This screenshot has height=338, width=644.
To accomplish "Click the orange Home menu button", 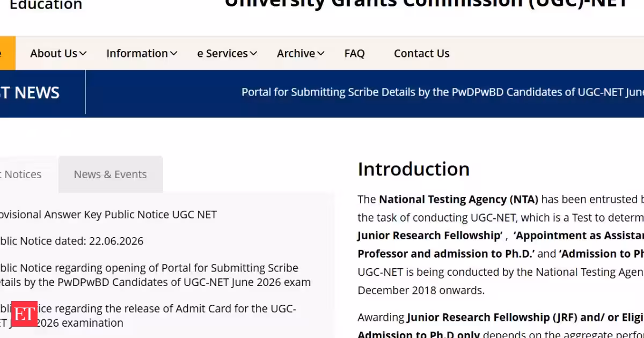I will tap(8, 53).
